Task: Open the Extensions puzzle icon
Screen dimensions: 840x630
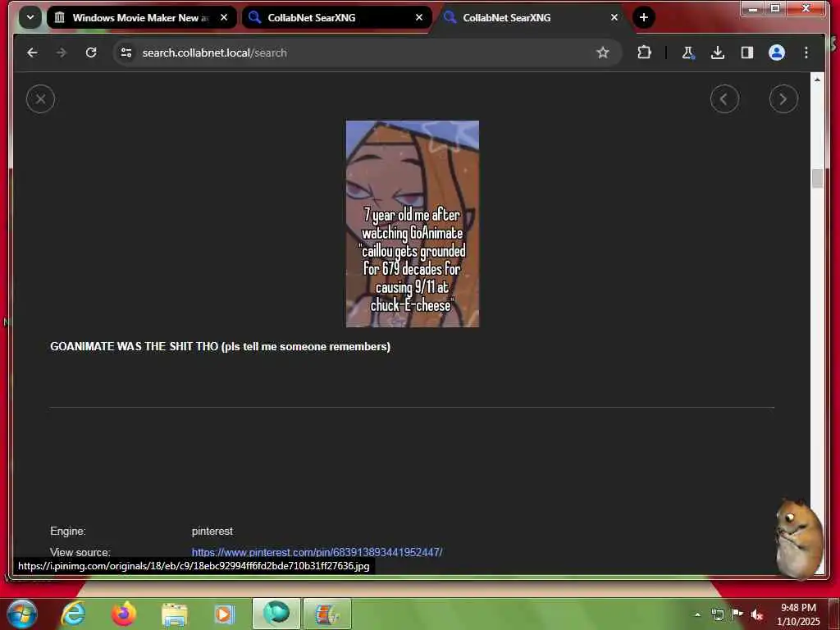Action: 644,52
